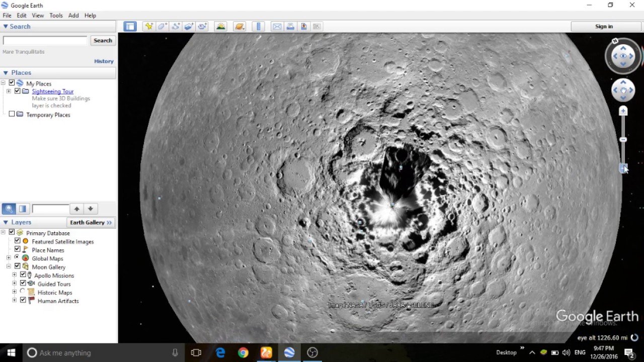Add a placemark with the pushpin tool
644x362 pixels.
coord(148,27)
